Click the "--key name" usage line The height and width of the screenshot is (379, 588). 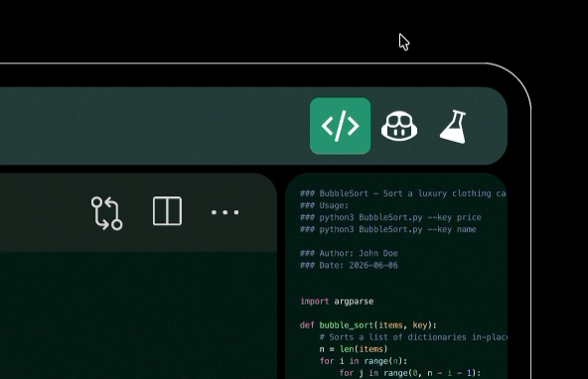click(x=388, y=229)
